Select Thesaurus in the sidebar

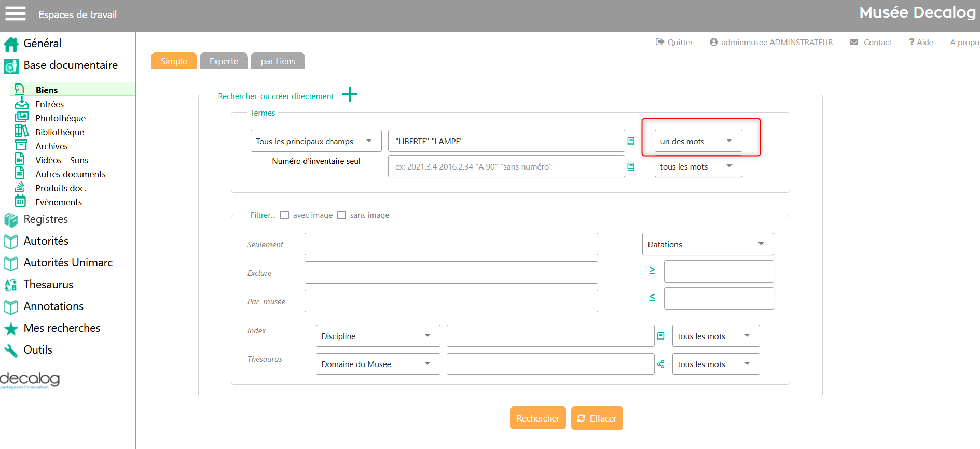tap(48, 285)
